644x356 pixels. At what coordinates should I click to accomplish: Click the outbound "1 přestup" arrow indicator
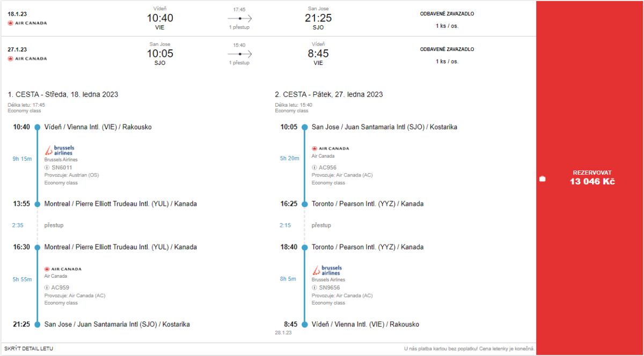pyautogui.click(x=239, y=18)
